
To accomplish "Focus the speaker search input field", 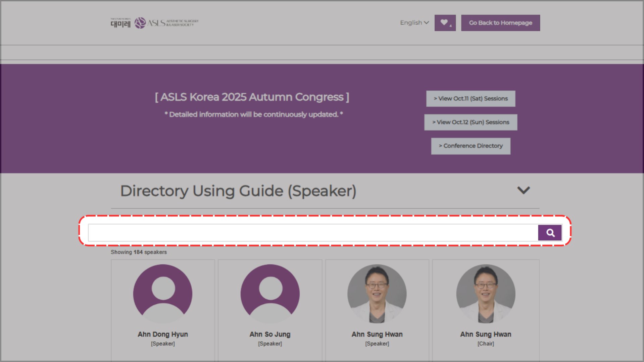I will (313, 232).
